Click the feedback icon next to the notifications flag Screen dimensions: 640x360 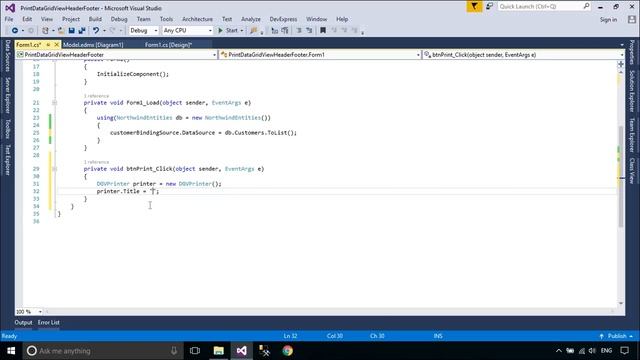tap(489, 7)
